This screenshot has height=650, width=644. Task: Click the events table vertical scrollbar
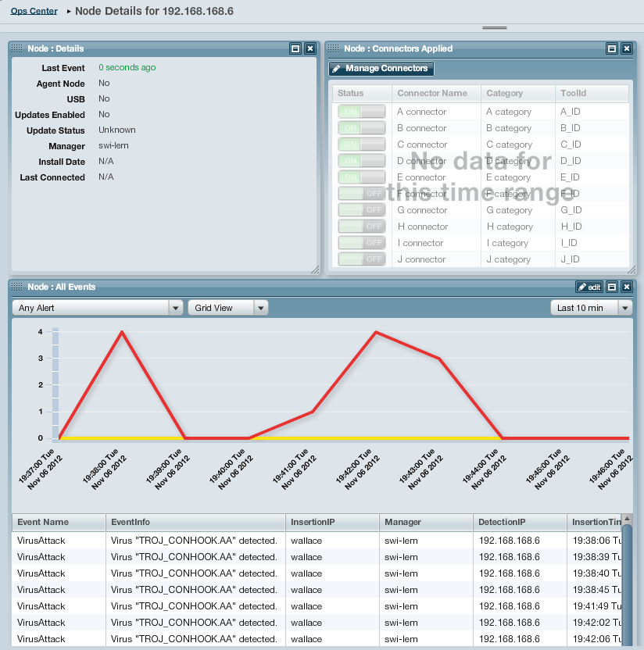(x=627, y=580)
